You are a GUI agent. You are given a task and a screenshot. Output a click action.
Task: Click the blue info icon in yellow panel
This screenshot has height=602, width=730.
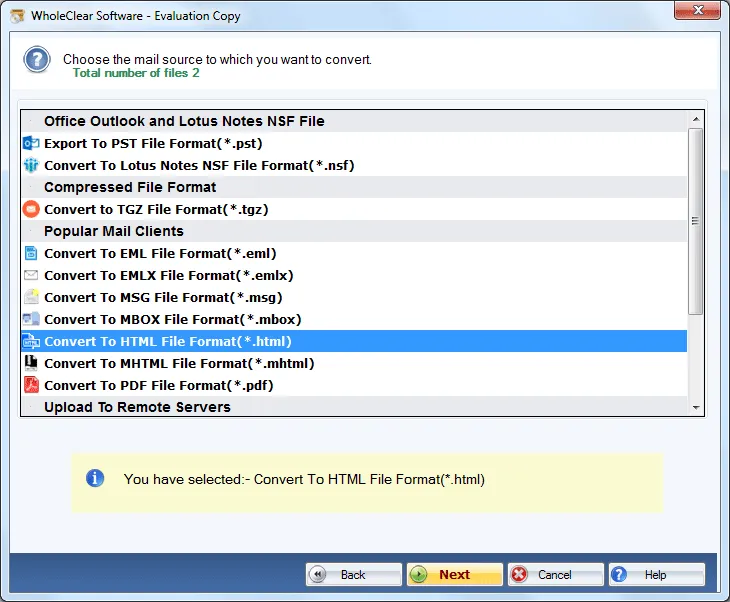[95, 478]
